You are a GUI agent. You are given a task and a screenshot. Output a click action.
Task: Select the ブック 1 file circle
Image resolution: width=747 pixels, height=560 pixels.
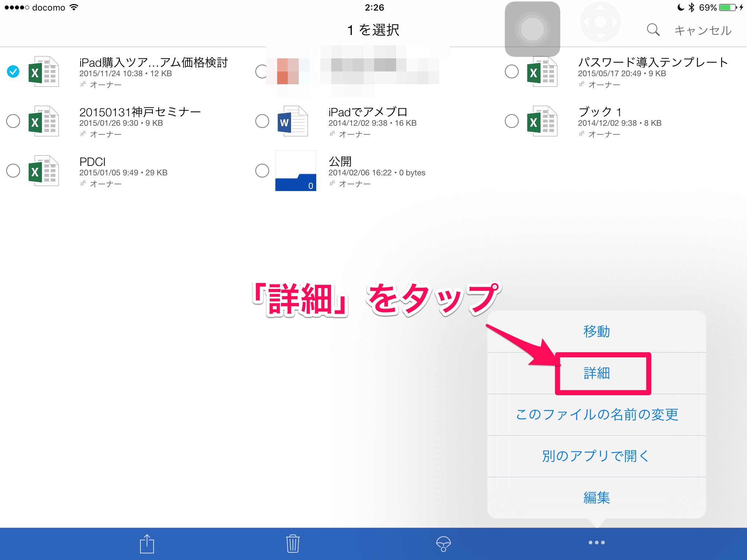[511, 121]
